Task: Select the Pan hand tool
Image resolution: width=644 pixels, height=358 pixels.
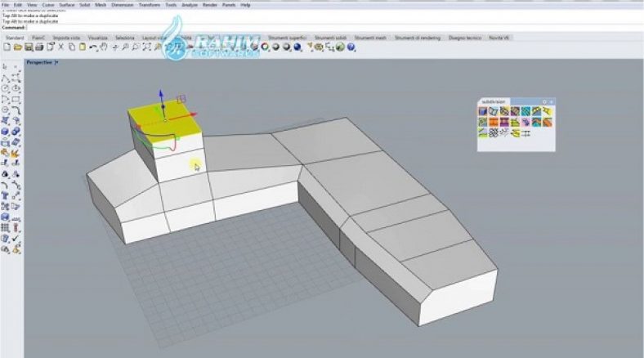Action: click(104, 47)
